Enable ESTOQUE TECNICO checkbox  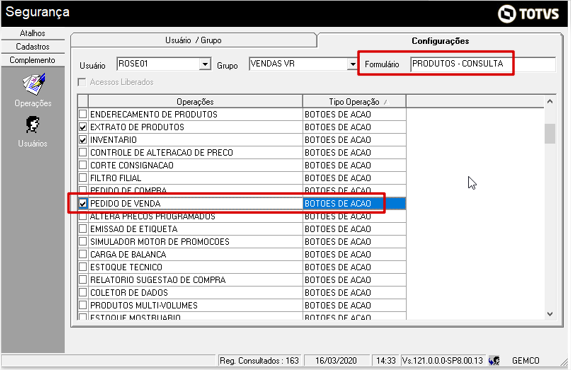pos(83,267)
